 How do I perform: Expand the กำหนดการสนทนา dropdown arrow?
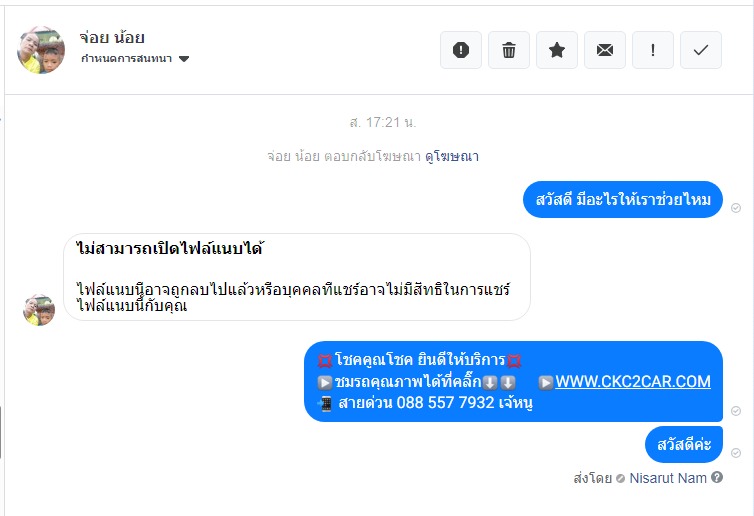[x=184, y=59]
